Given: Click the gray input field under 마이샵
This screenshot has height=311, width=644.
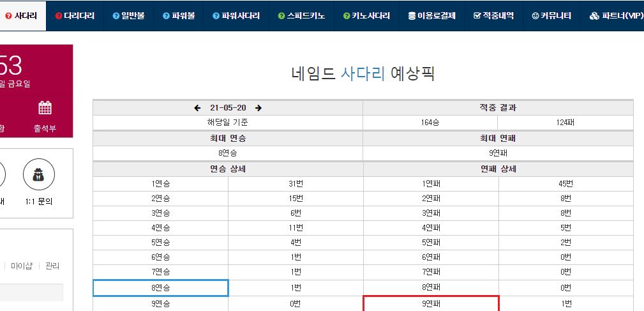Looking at the screenshot, I should tap(32, 292).
